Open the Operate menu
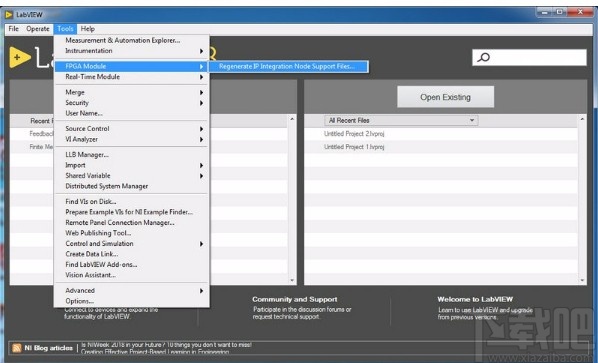The width and height of the screenshot is (598, 363). pos(38,29)
